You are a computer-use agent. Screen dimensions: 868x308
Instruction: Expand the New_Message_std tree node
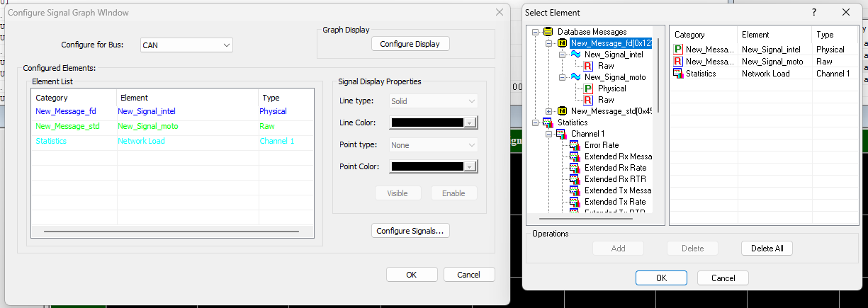click(549, 111)
